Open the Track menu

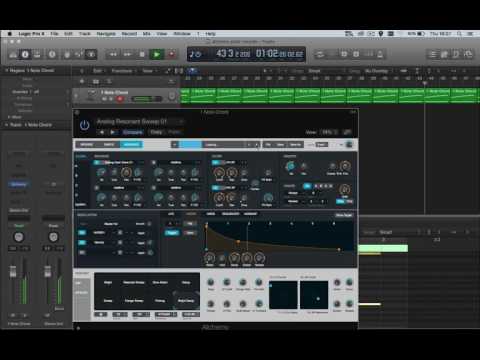85,34
